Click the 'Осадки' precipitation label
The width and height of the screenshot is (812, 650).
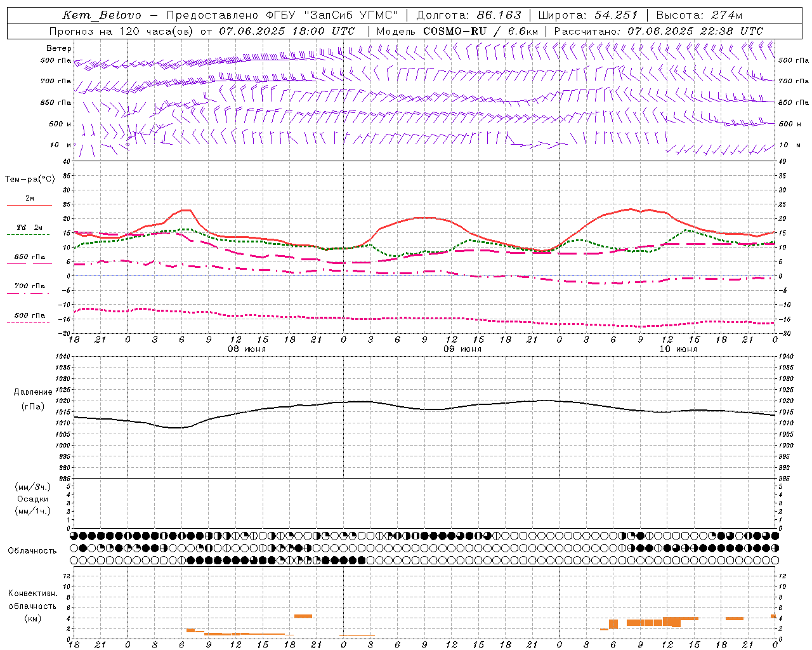(33, 499)
